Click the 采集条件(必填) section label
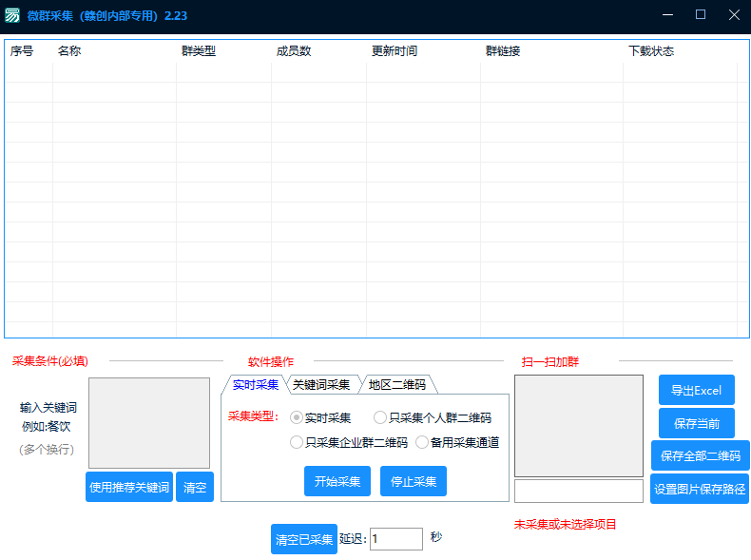Viewport: 751px width, 560px height. click(50, 361)
